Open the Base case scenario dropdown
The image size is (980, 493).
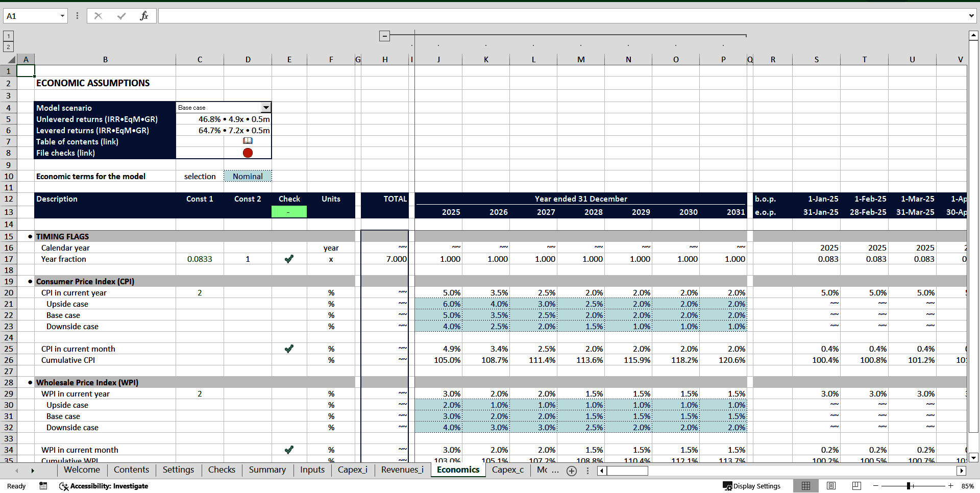[266, 107]
